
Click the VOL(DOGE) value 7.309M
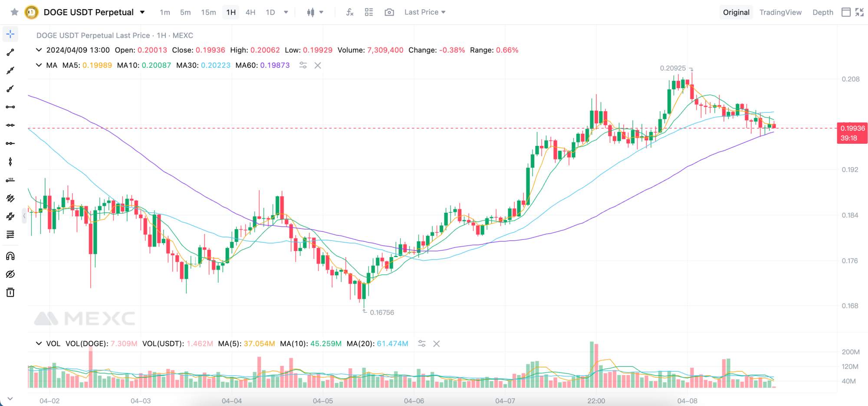(x=124, y=343)
